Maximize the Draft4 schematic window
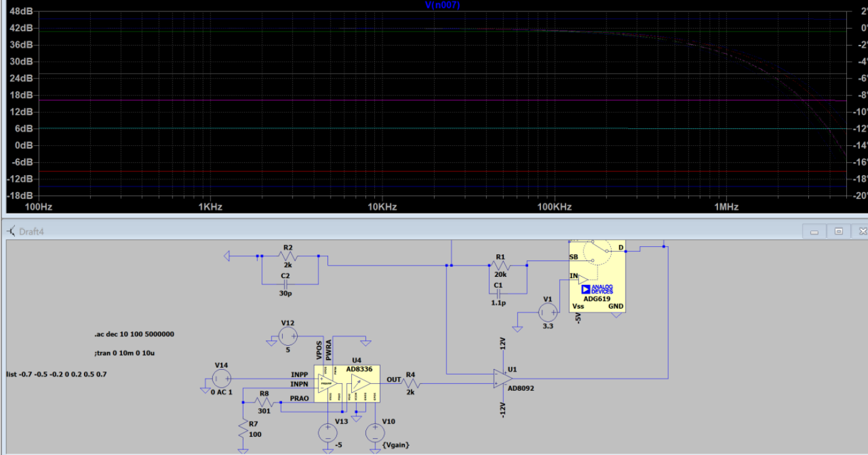This screenshot has height=455, width=868. tap(838, 231)
